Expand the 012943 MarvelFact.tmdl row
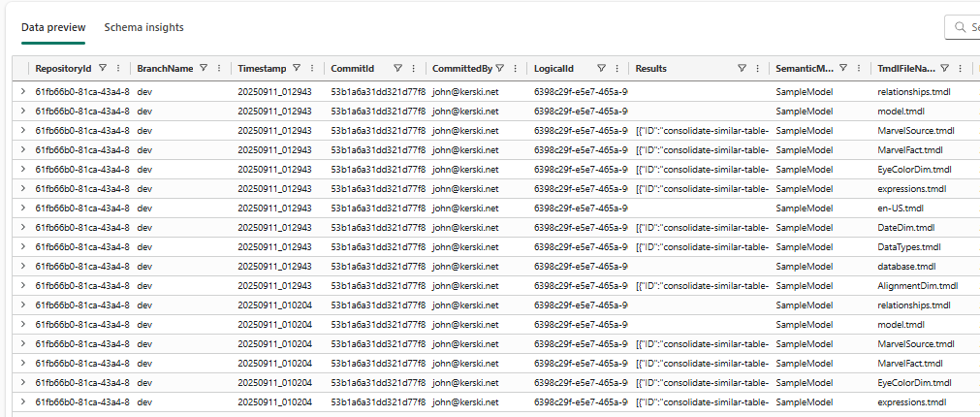Image resolution: width=980 pixels, height=417 pixels. (x=22, y=149)
